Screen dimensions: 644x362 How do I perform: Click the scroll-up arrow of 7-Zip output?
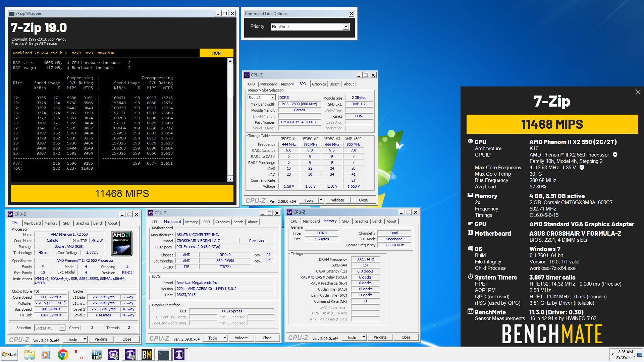click(x=230, y=61)
